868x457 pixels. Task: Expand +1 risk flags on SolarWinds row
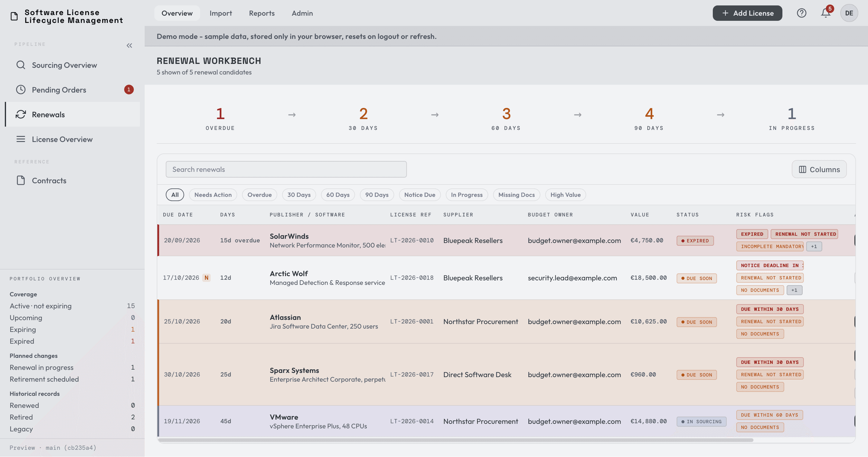point(814,247)
